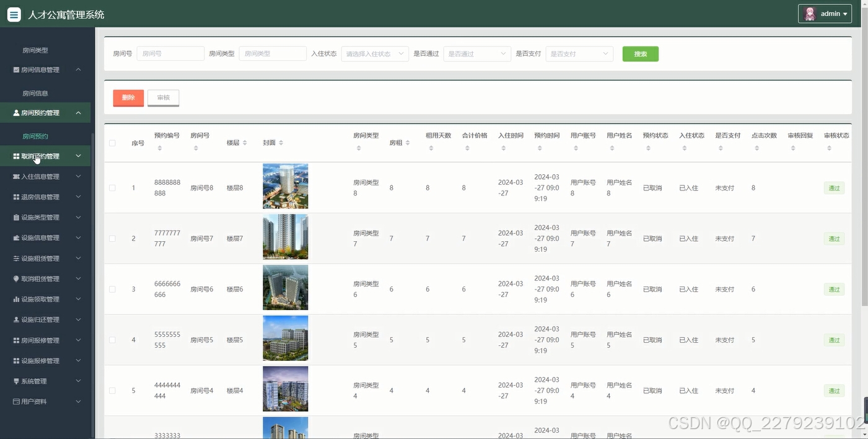
Task: Sort by 审核状态 column arrows
Action: click(x=829, y=148)
